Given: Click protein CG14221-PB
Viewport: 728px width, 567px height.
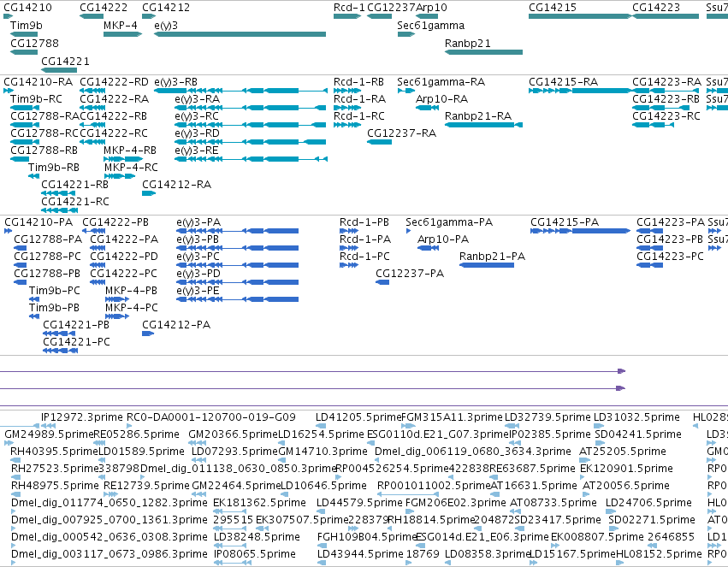Looking at the screenshot, I should (x=59, y=334).
